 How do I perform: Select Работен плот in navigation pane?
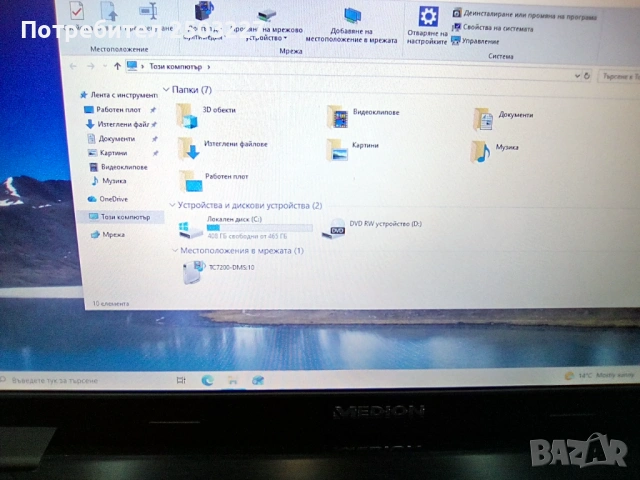click(x=113, y=109)
